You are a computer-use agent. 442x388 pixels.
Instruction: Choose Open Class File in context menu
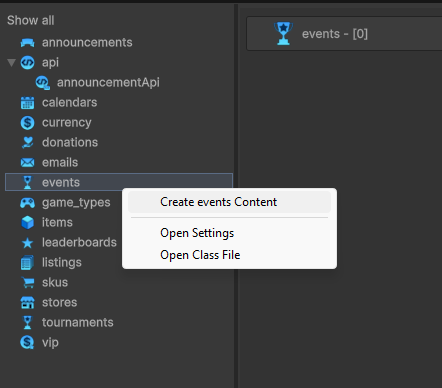[x=229, y=255]
